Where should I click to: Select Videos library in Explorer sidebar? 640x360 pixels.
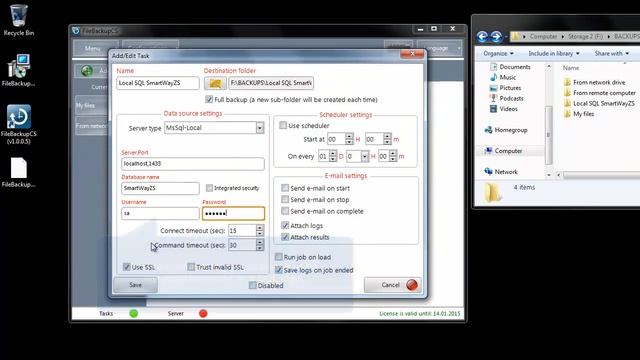point(504,109)
